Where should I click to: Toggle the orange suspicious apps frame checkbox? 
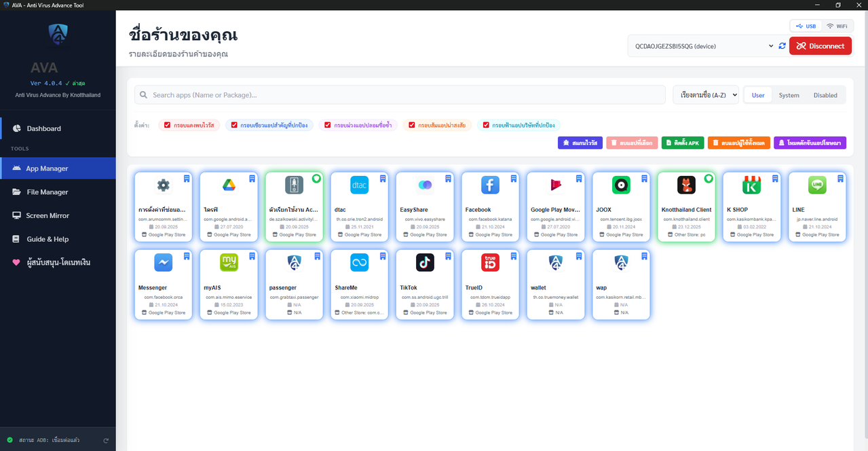pos(412,125)
